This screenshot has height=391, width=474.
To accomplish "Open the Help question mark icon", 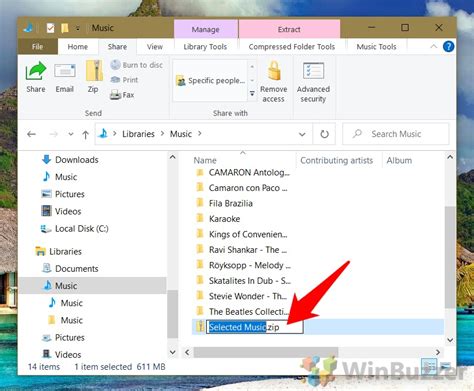I will pos(448,47).
